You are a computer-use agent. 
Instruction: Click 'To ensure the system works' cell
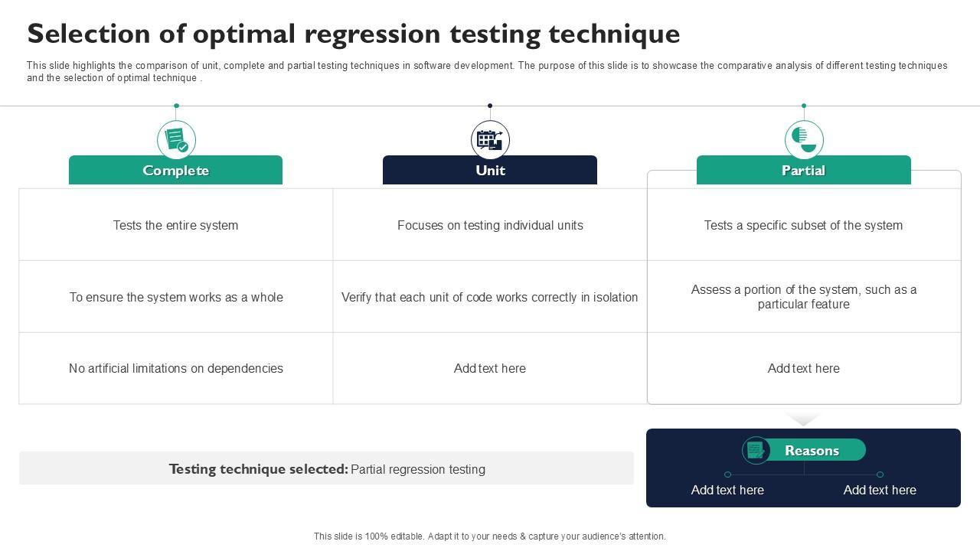(175, 297)
